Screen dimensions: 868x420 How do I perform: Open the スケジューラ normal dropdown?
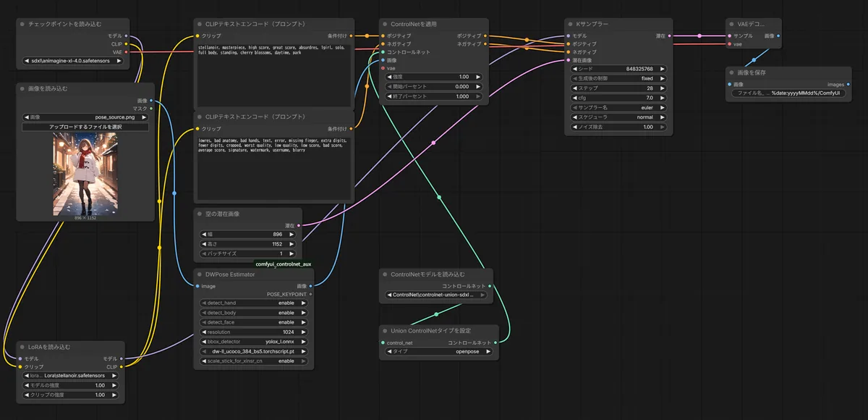pos(618,117)
